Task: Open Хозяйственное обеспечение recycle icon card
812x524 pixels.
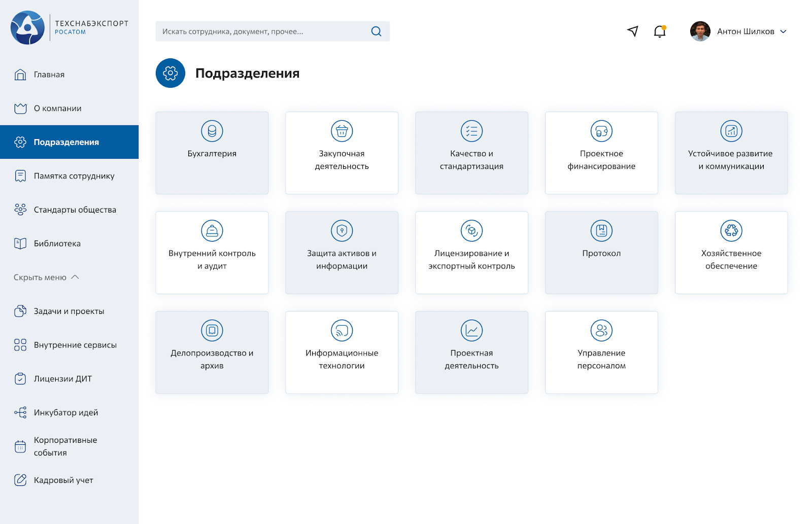Action: tap(731, 253)
